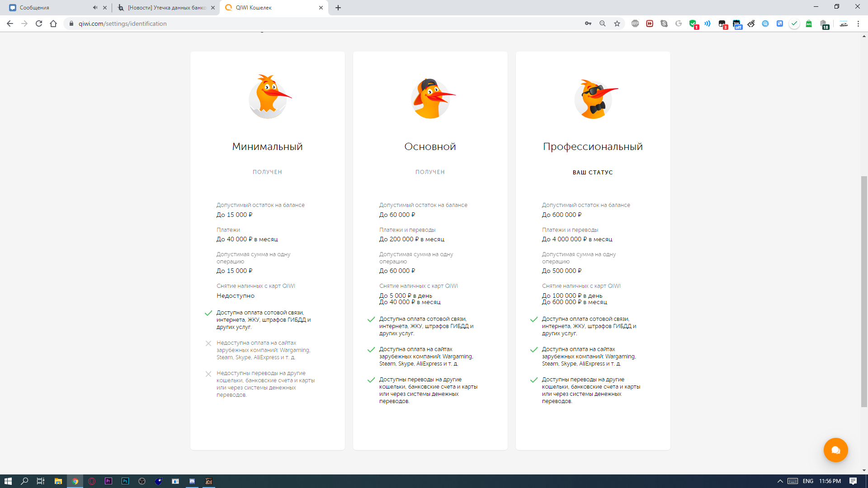Click the ВАШ СТАТУС label
Screen dimensions: 868x488
coord(593,172)
